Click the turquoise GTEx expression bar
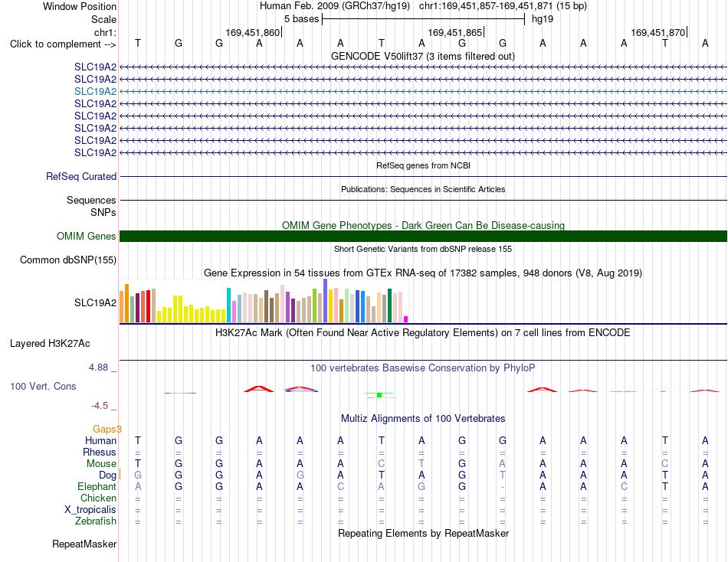 pyautogui.click(x=228, y=305)
